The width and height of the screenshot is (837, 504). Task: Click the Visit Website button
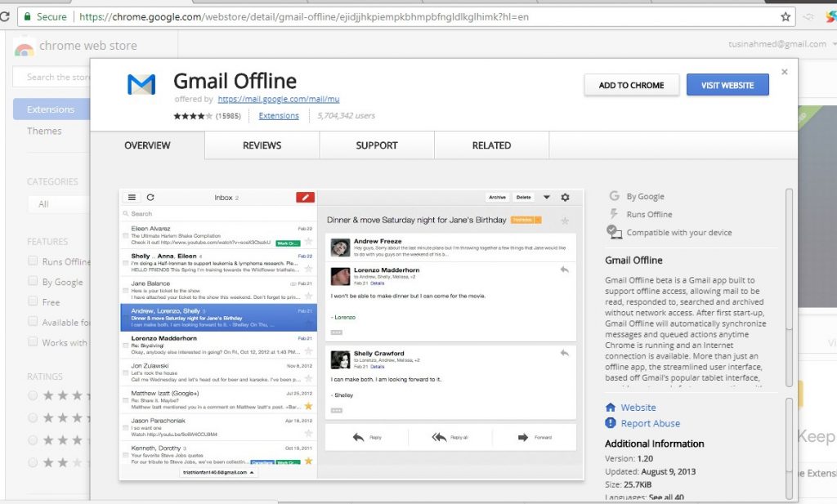pyautogui.click(x=727, y=85)
